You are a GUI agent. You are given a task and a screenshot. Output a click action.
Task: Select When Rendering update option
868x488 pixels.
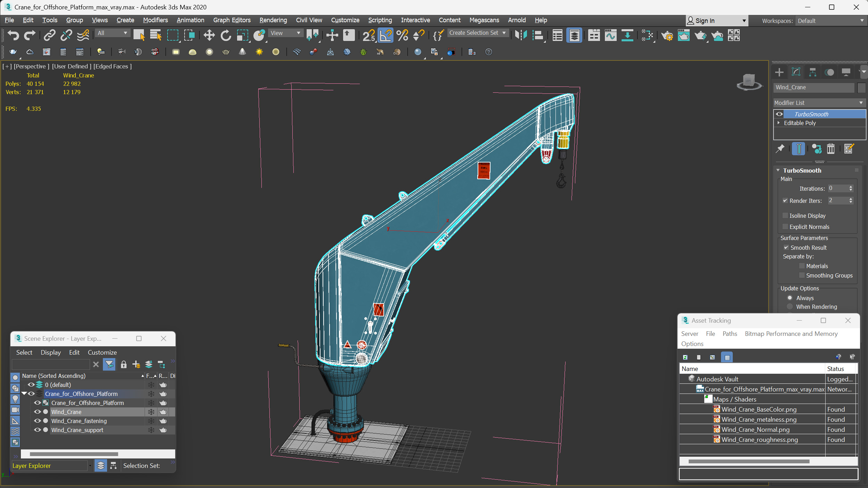(790, 307)
